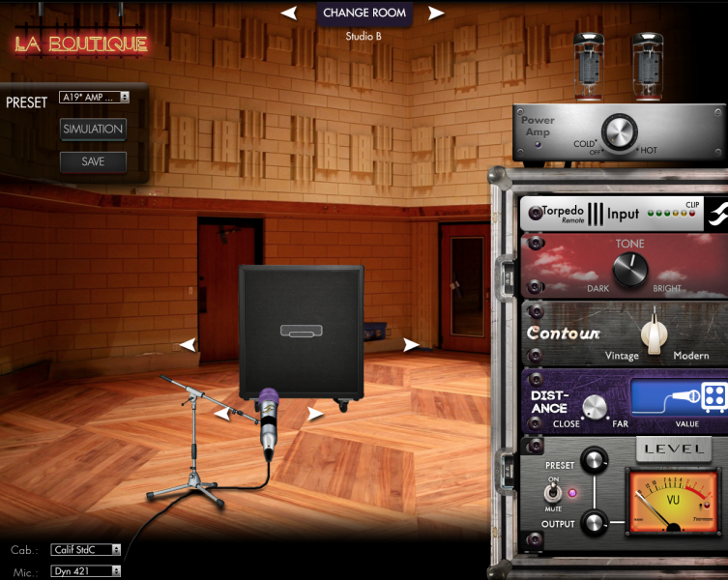Click the previous microphone arrow
The image size is (728, 580).
[x=222, y=413]
